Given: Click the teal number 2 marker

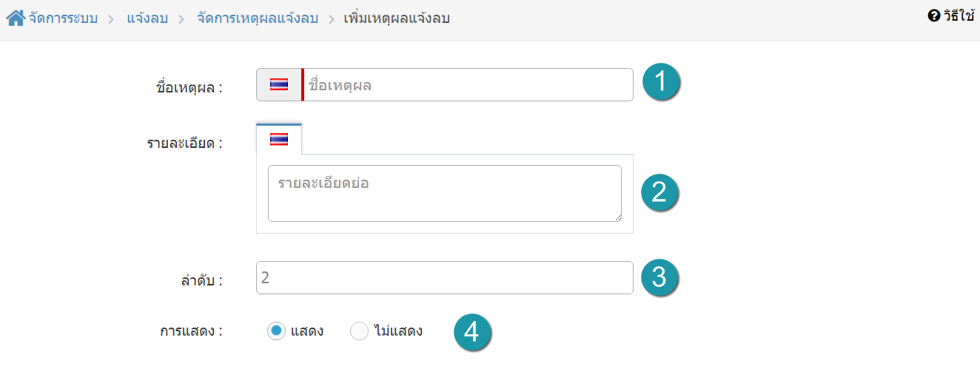Looking at the screenshot, I should click(660, 192).
